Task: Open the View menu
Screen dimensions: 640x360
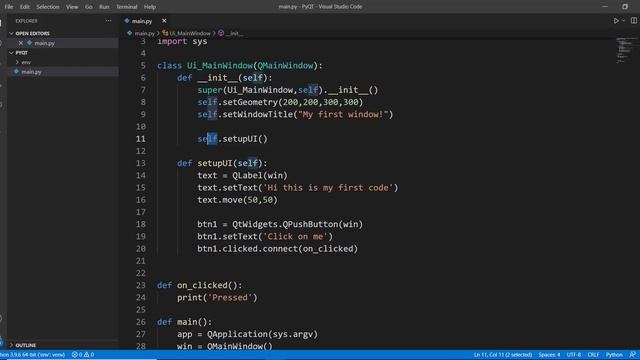Action: coord(72,7)
